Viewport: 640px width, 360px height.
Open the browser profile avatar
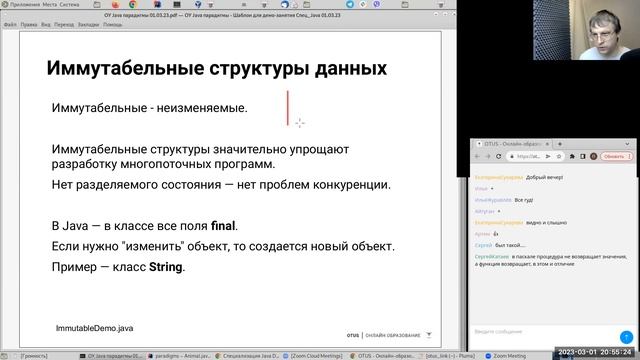(x=593, y=156)
